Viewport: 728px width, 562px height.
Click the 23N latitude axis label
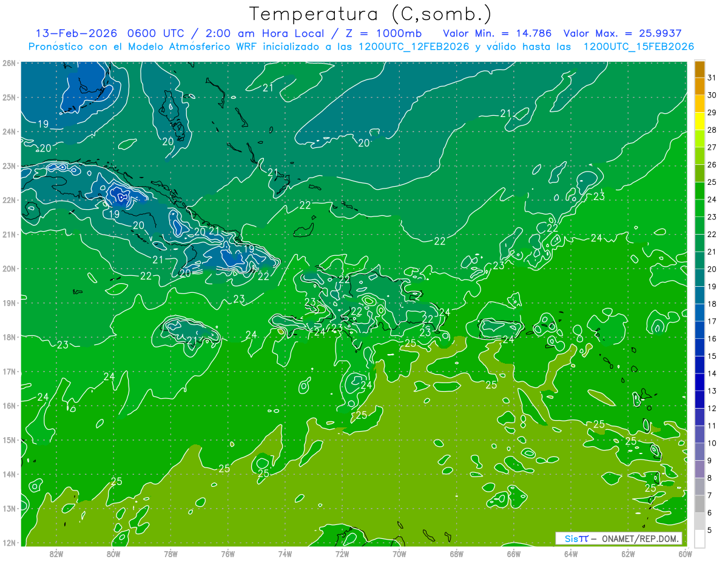[8, 166]
